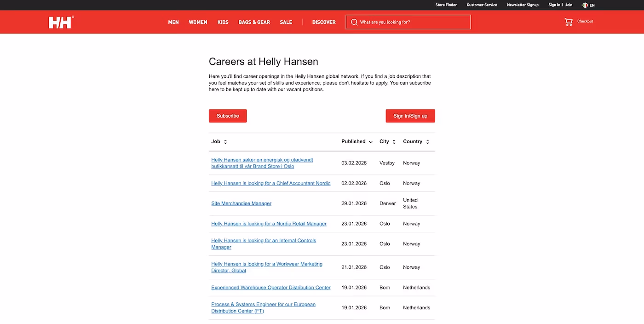Select the DISCOVER menu item
The image size is (644, 324).
324,22
